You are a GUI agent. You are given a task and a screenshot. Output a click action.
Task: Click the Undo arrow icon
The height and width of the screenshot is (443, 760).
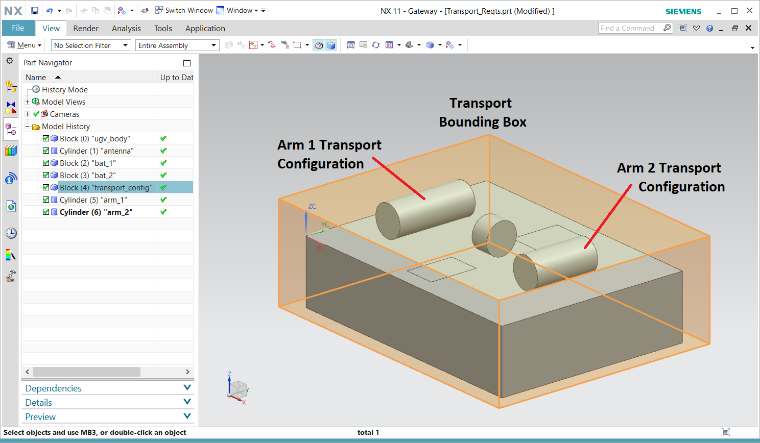[x=49, y=10]
